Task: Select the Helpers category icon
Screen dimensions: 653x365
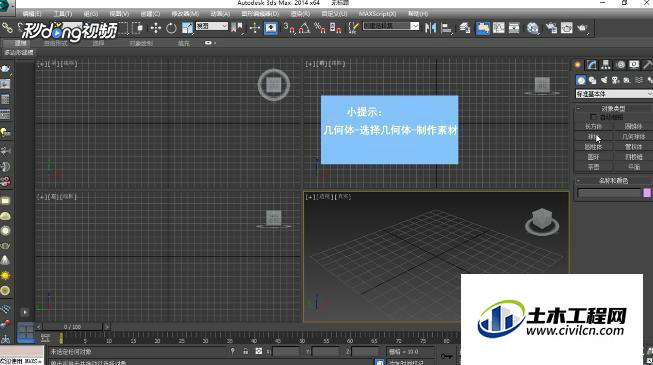Action: (627, 80)
